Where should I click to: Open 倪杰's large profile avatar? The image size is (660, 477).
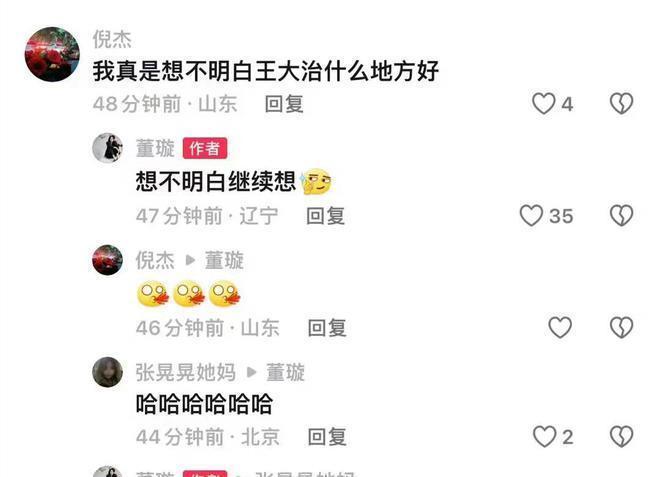click(x=52, y=54)
